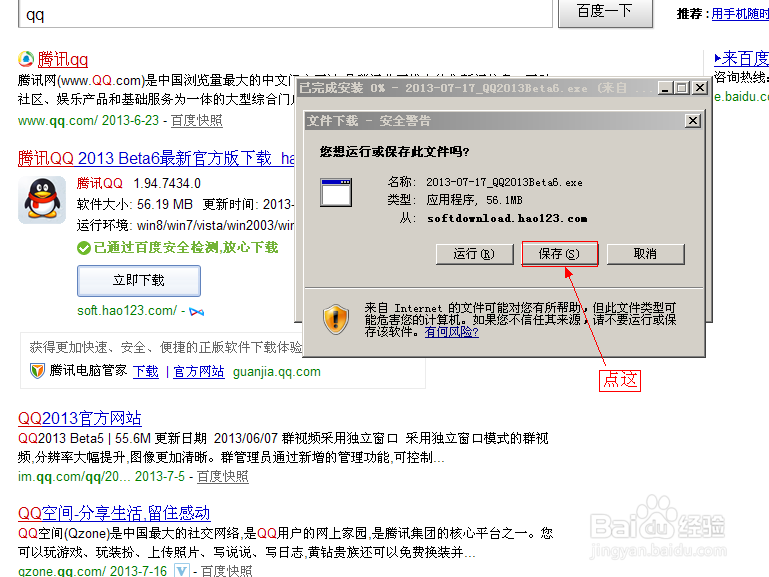Open the 来百度 sidebar link
This screenshot has height=577, width=769.
742,59
